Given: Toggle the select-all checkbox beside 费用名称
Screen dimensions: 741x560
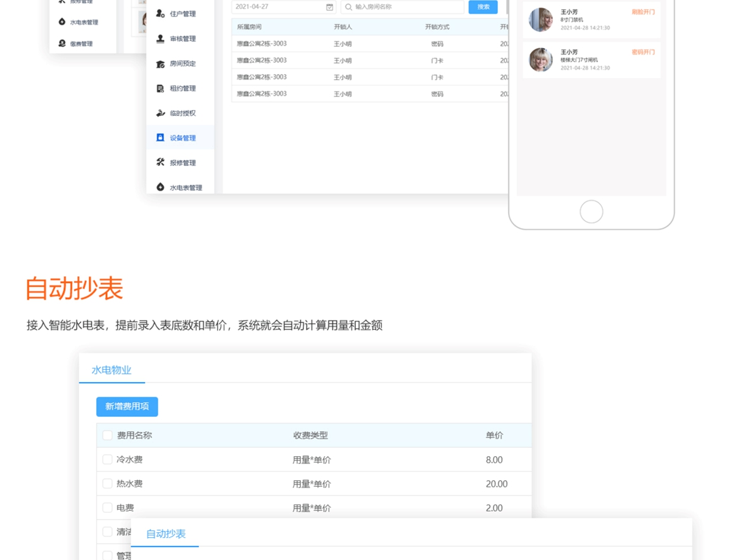Looking at the screenshot, I should [x=107, y=435].
